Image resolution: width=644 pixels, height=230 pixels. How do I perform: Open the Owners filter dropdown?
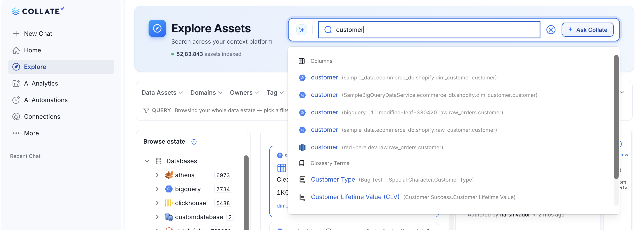point(244,93)
